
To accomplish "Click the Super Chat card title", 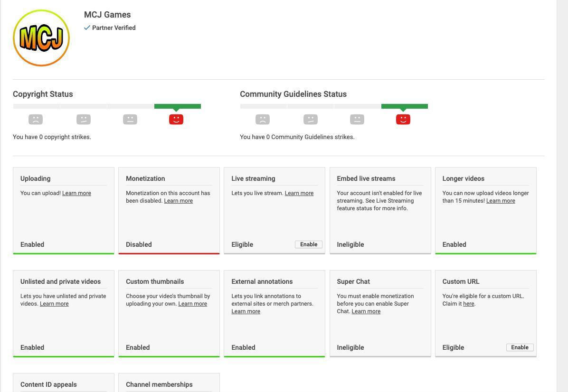I will tap(353, 281).
